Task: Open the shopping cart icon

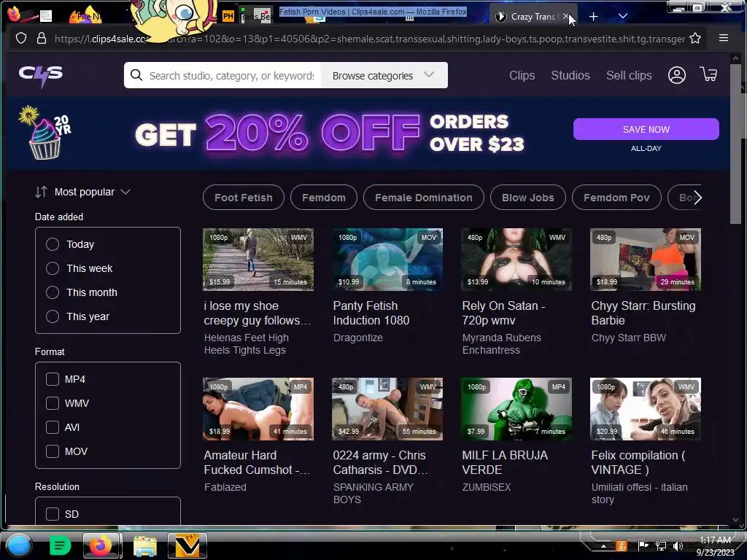Action: 708,74
